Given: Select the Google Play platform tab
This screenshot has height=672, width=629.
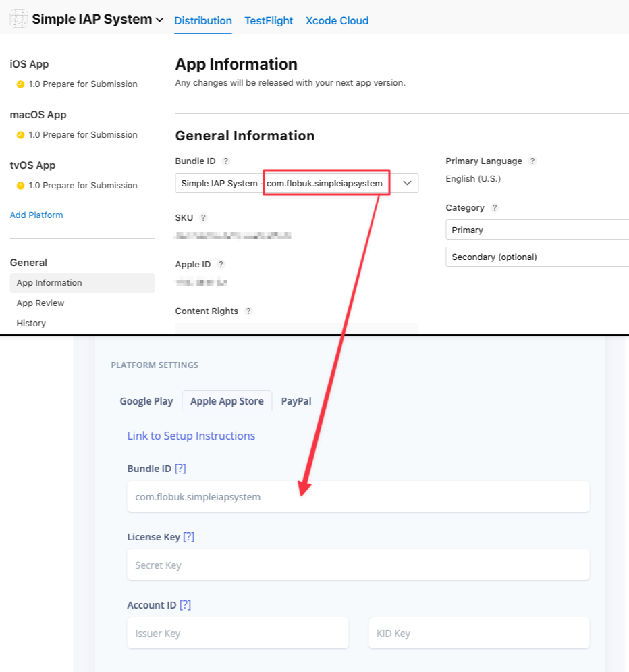Looking at the screenshot, I should pos(146,401).
